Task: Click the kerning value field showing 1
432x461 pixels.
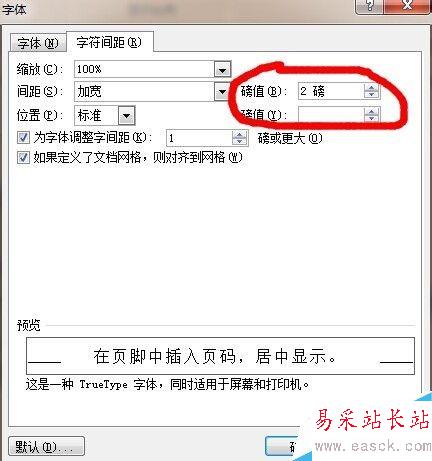Action: [x=199, y=138]
